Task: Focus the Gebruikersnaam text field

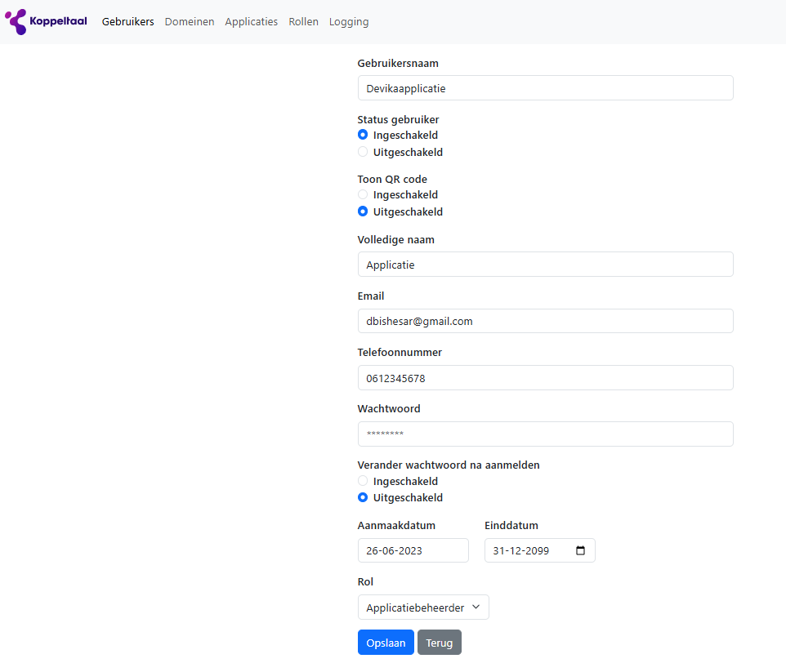Action: point(545,88)
